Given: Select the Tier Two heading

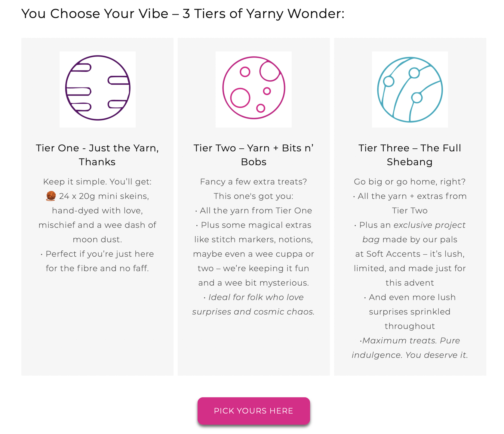Looking at the screenshot, I should (x=254, y=155).
